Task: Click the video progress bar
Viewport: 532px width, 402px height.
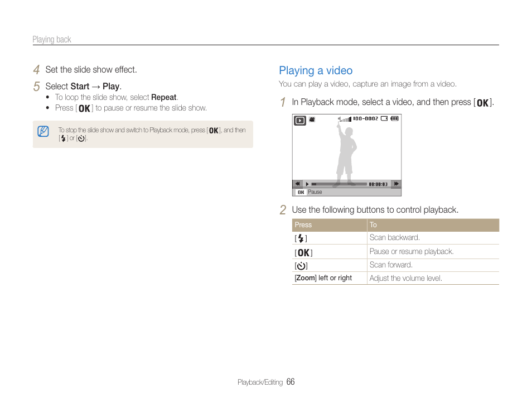Action: tap(339, 184)
